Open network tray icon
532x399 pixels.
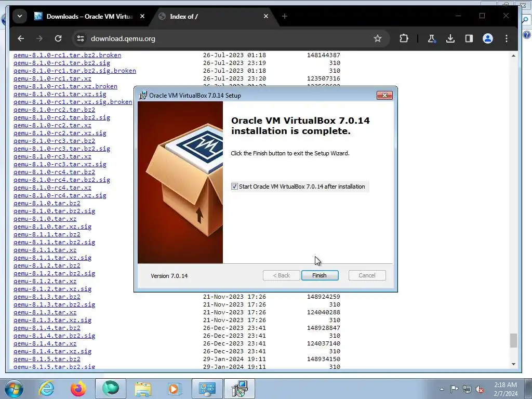[x=467, y=389]
